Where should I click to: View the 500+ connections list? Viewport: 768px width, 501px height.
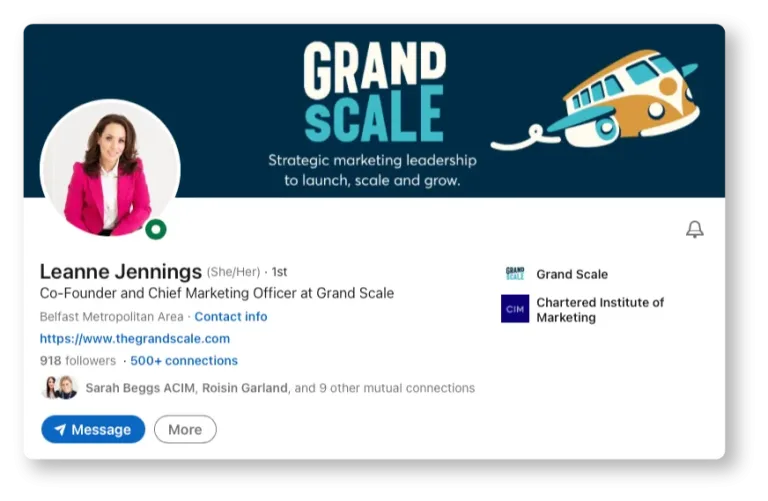tap(184, 361)
